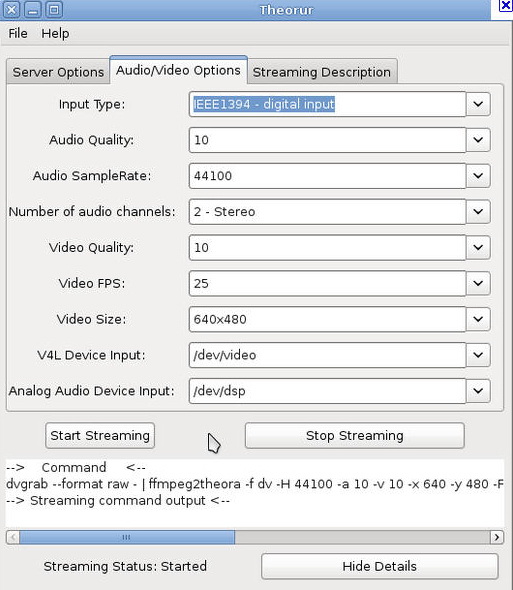Viewport: 513px width, 590px height.
Task: Open the Video FPS dropdown arrow
Action: pos(478,283)
